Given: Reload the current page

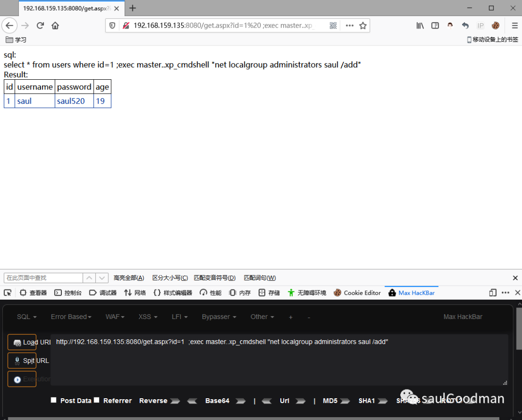Looking at the screenshot, I should 40,26.
